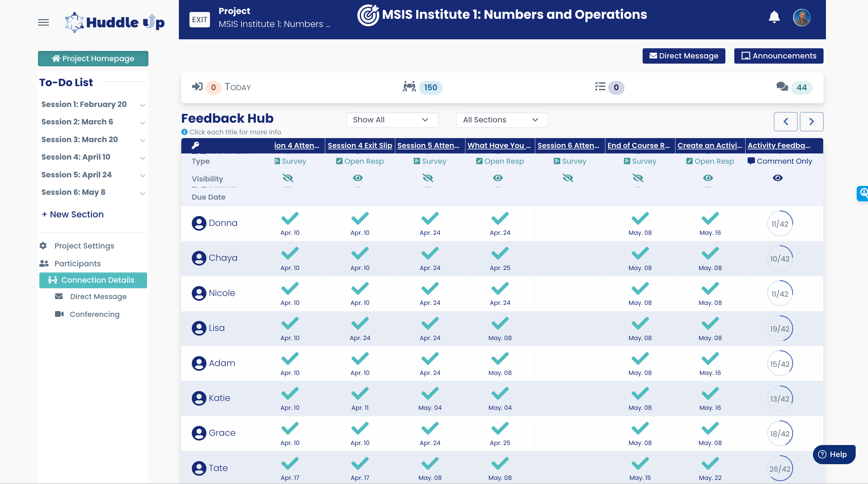Click top Direct Message button
This screenshot has width=868, height=484.
(x=684, y=56)
